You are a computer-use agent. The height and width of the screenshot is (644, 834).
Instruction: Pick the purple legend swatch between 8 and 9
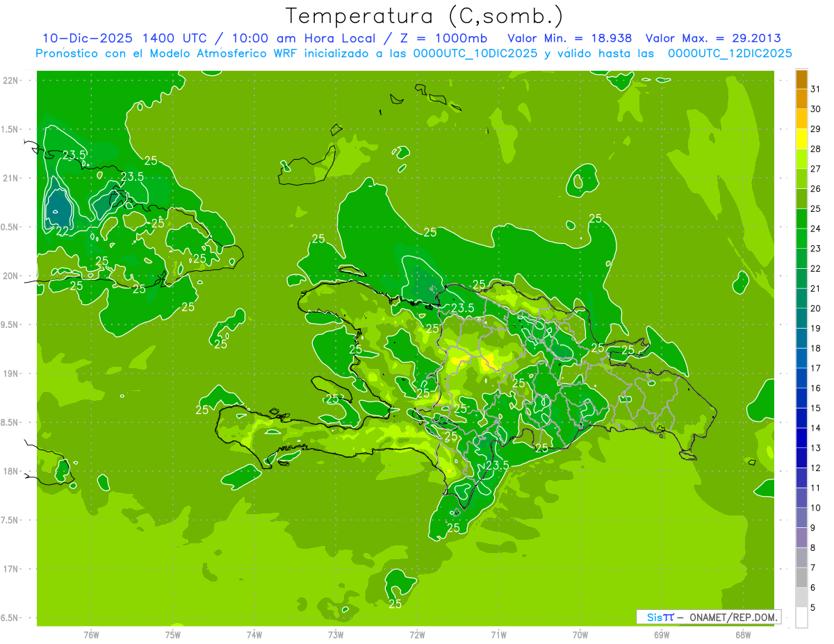pyautogui.click(x=801, y=538)
